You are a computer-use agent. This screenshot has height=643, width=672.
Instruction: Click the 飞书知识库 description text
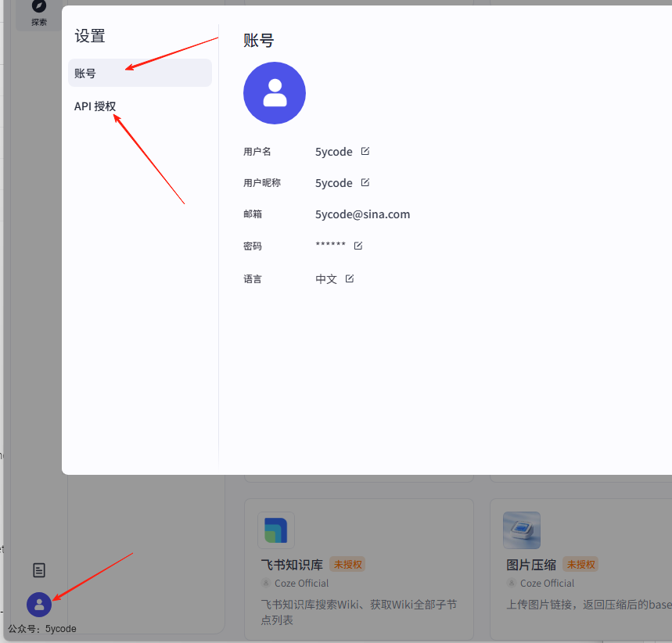coord(359,612)
